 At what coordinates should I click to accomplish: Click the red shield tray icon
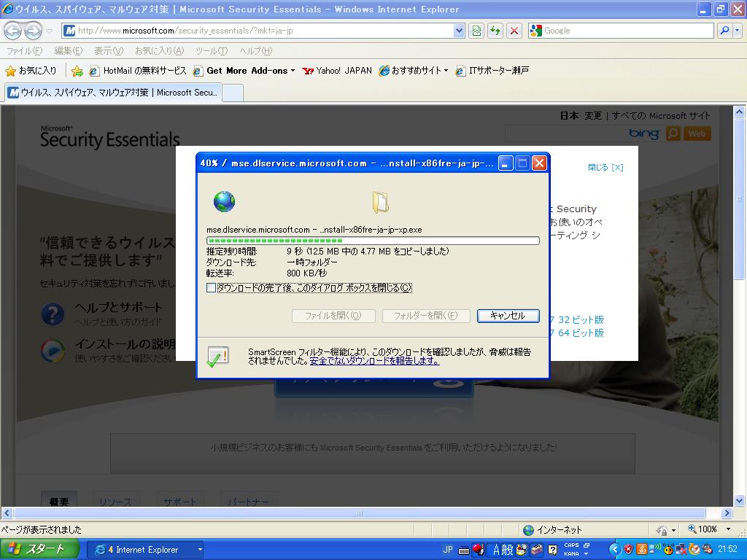pyautogui.click(x=628, y=550)
